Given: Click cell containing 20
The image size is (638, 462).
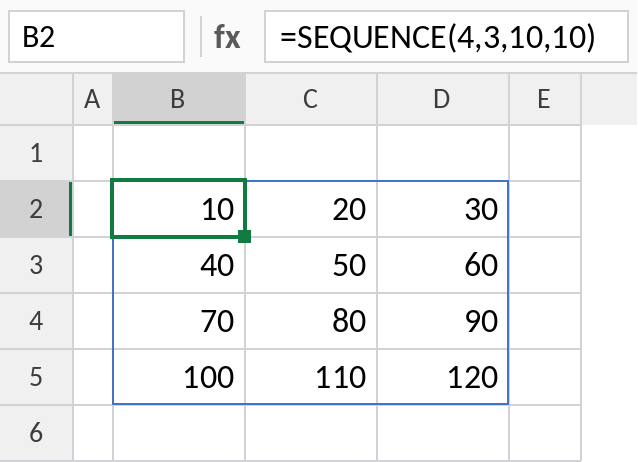Looking at the screenshot, I should 311,209.
